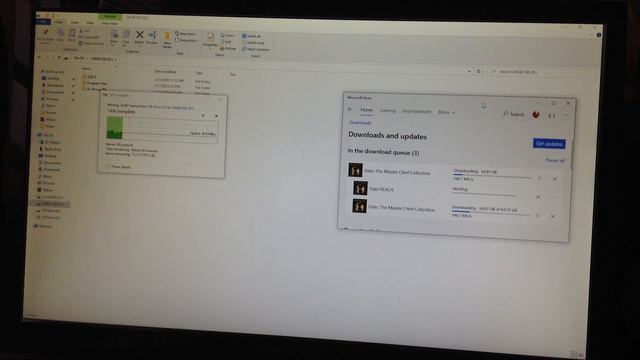640x360 pixels.
Task: Click History in Explorer ribbon
Action: click(x=228, y=48)
